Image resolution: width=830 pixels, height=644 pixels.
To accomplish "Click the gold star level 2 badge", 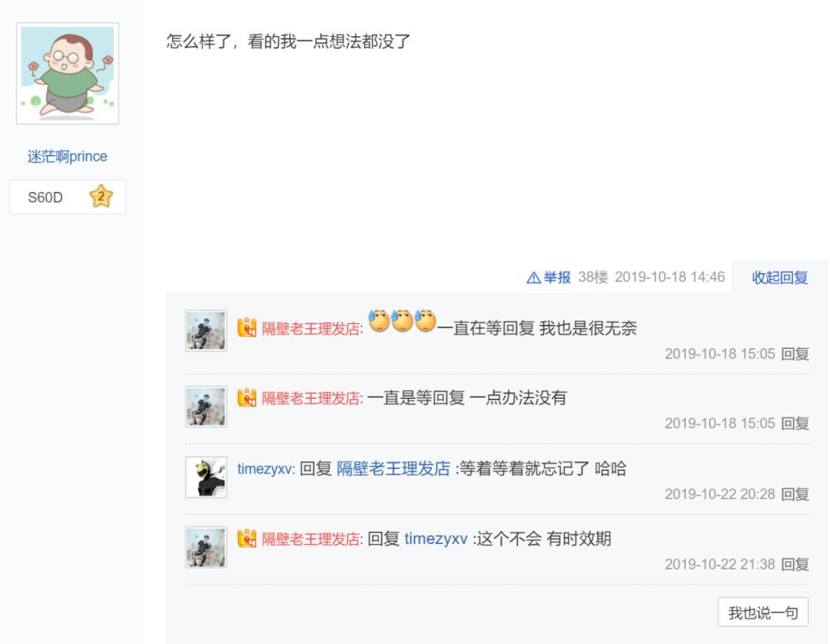I will pyautogui.click(x=101, y=197).
